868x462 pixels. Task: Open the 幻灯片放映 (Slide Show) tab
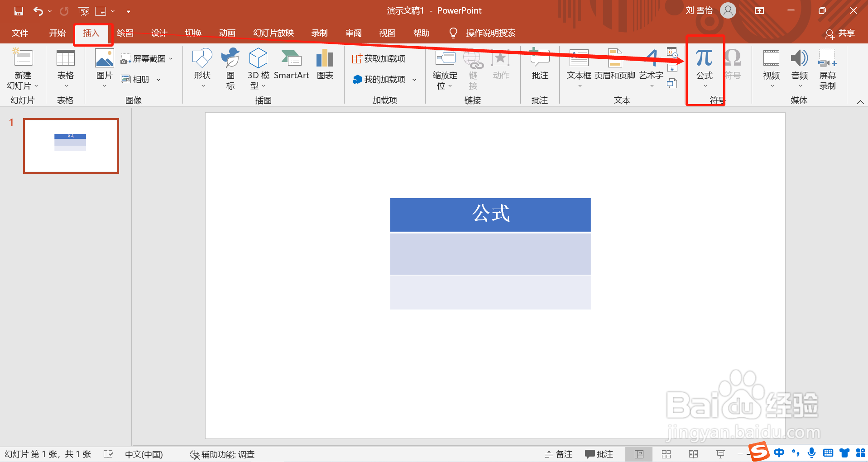273,33
